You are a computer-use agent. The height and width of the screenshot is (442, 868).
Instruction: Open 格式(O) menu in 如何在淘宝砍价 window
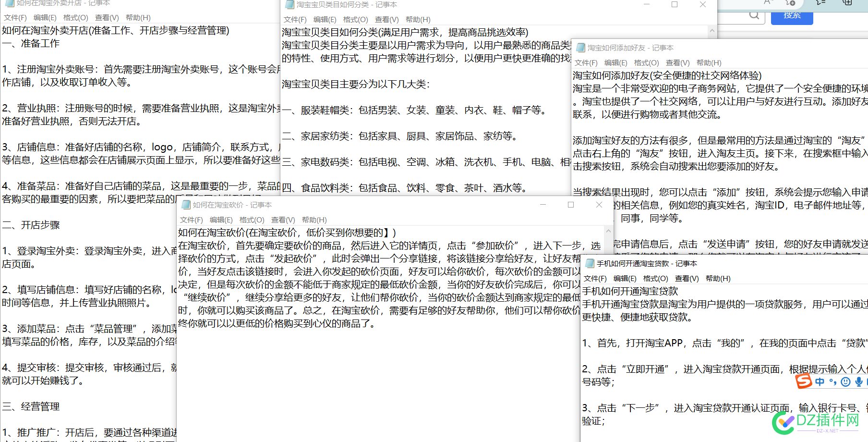[x=252, y=220]
